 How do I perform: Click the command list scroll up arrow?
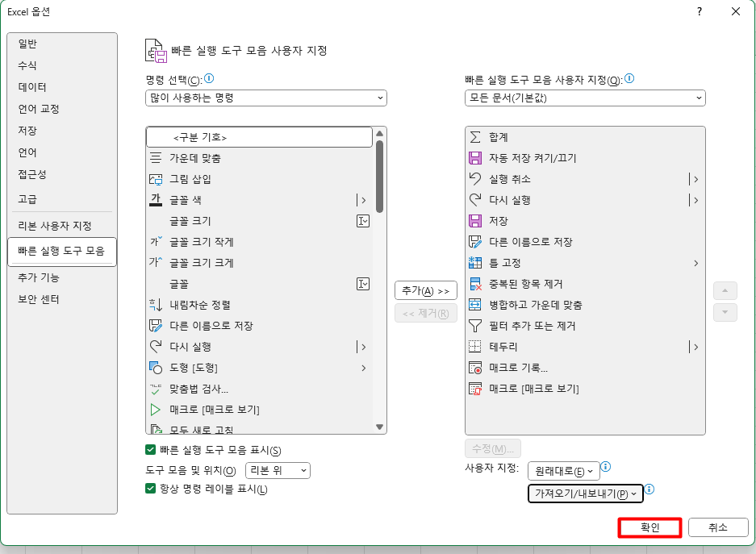tap(379, 133)
